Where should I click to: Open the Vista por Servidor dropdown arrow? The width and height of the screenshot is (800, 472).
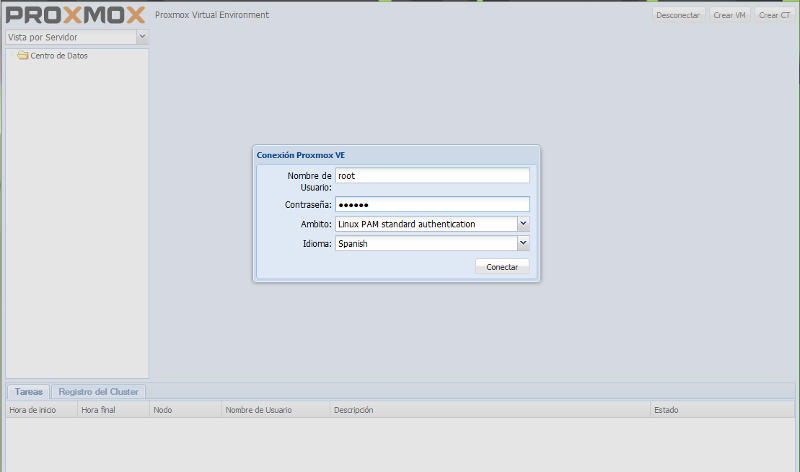(142, 37)
